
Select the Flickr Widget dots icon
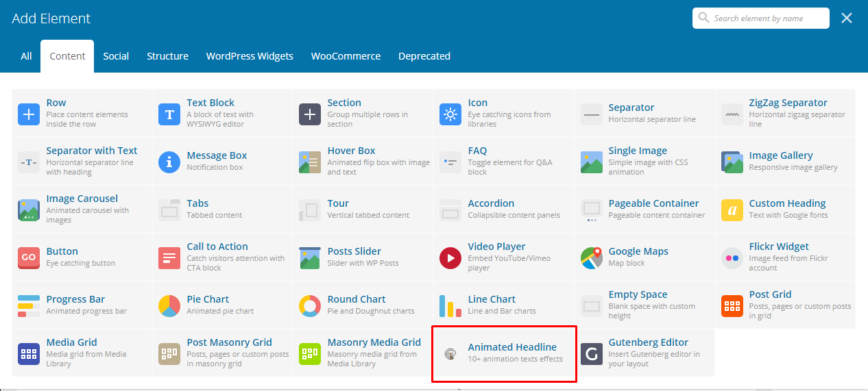click(x=732, y=258)
